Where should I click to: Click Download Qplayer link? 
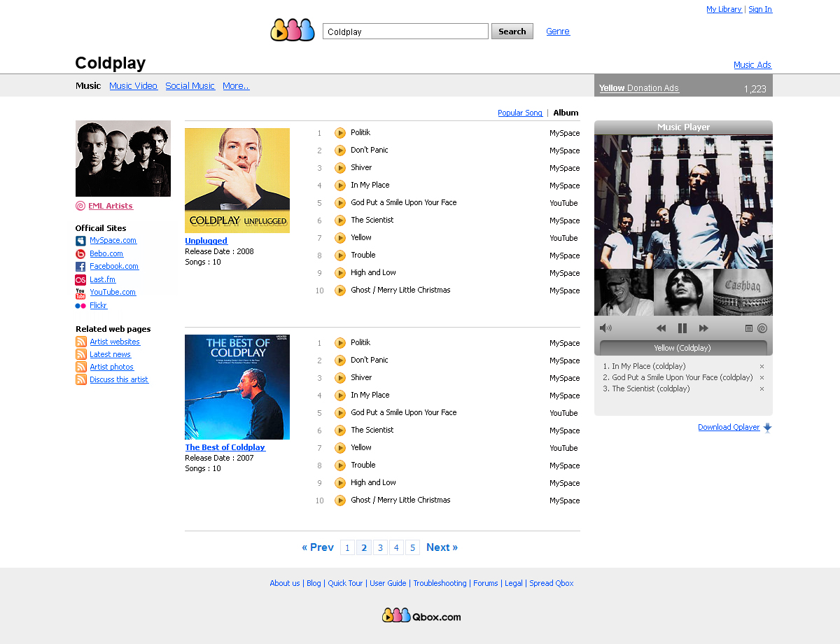click(729, 428)
